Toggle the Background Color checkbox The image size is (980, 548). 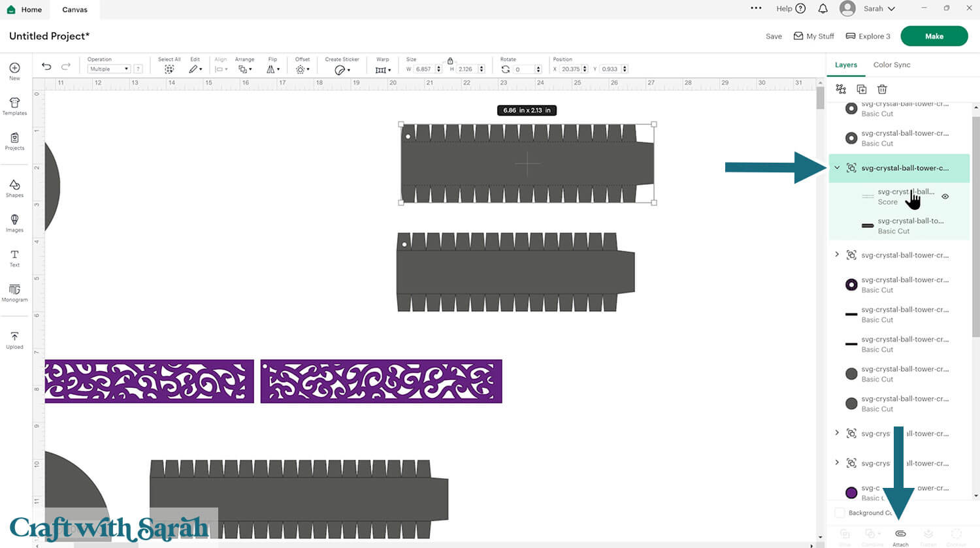coord(840,513)
